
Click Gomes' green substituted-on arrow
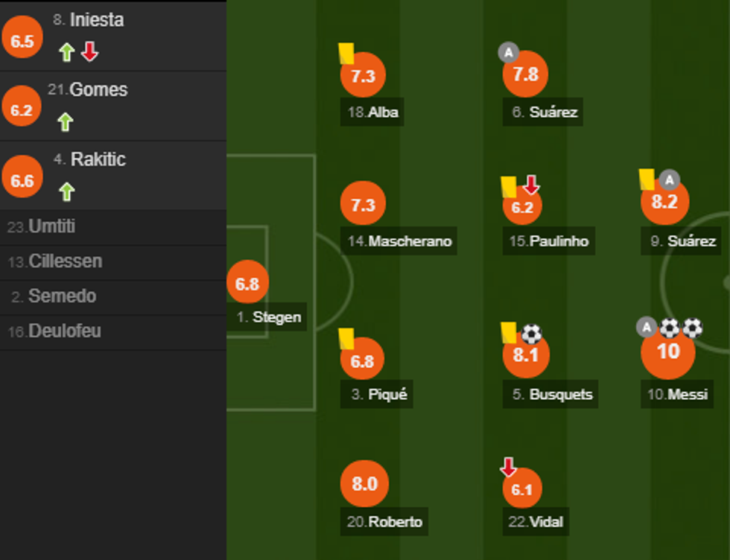coord(66,122)
